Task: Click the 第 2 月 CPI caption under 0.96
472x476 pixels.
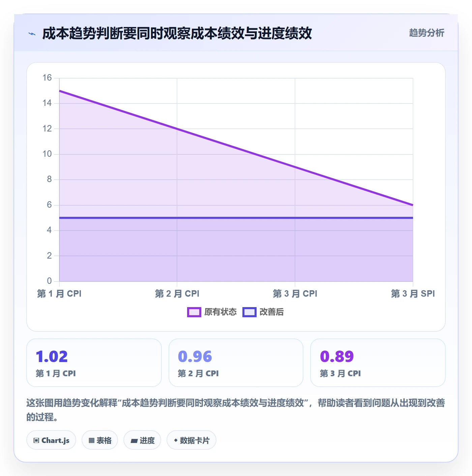Action: point(198,374)
